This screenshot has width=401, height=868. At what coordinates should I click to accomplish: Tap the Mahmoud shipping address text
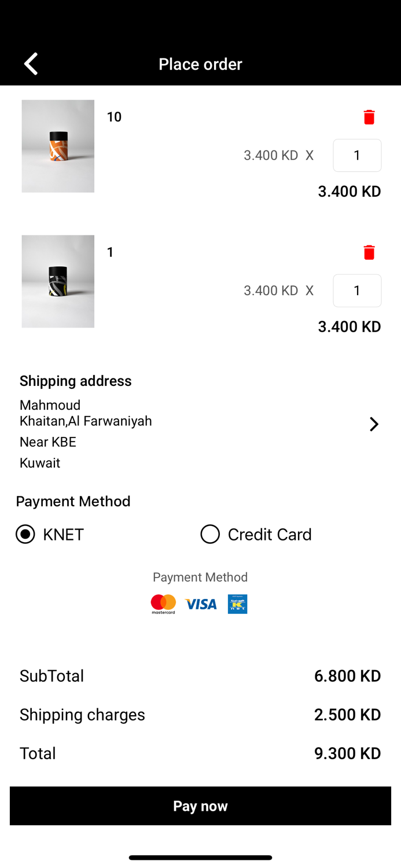click(x=50, y=404)
